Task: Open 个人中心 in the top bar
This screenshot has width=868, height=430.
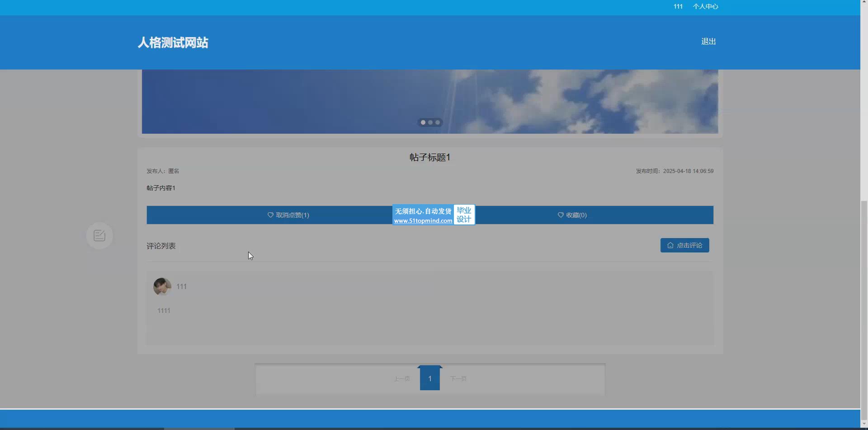Action: tap(705, 6)
